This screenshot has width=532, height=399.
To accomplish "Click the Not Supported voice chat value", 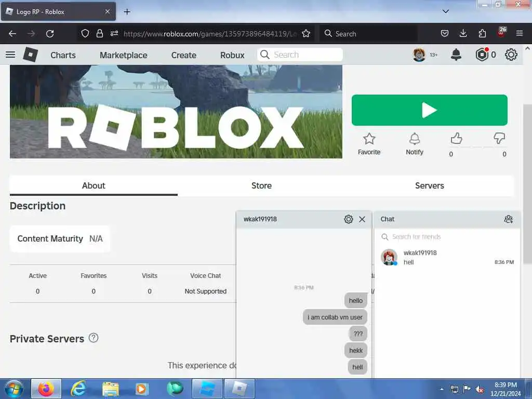I will 206,291.
